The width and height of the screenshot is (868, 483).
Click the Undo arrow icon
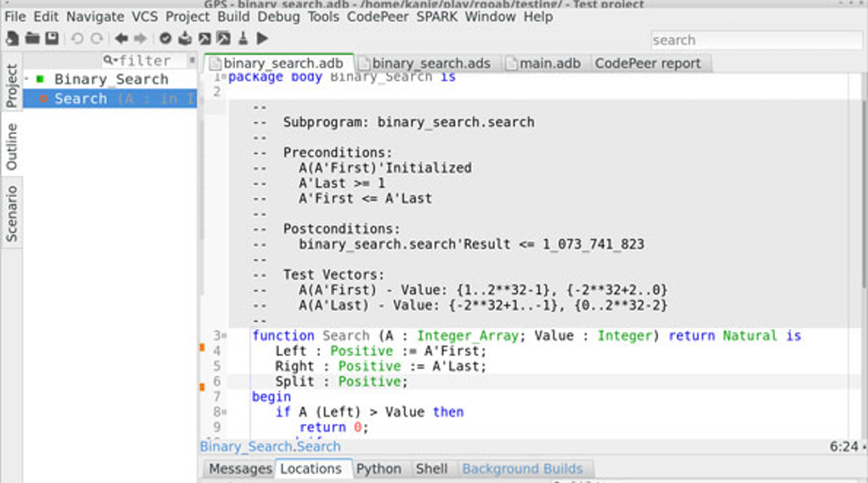click(x=77, y=38)
